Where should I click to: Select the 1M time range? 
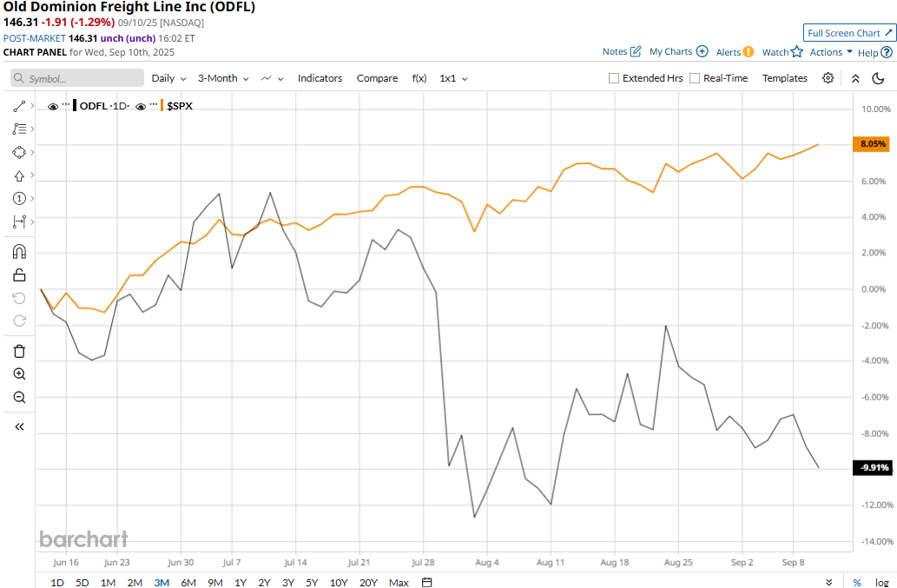click(109, 582)
